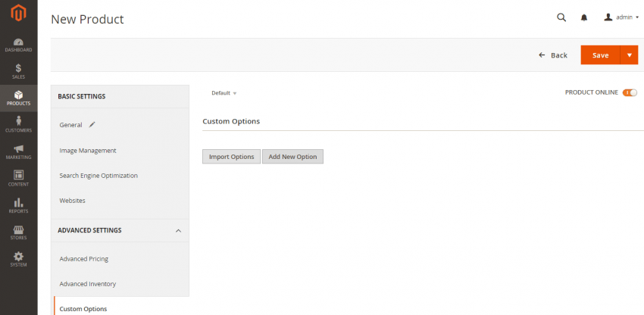Click the Back link
Screen dimensions: 644x315
coord(553,55)
